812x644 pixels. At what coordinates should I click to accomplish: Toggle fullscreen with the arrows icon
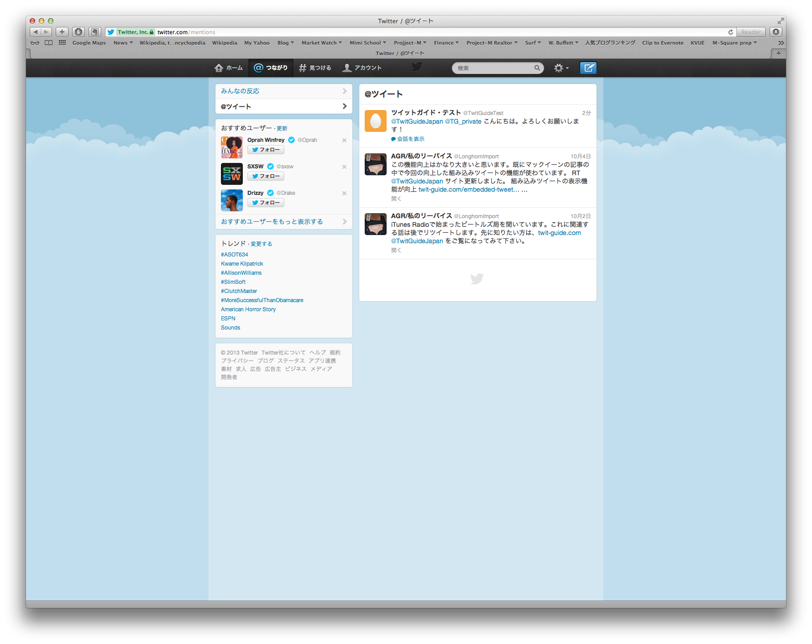pyautogui.click(x=781, y=21)
